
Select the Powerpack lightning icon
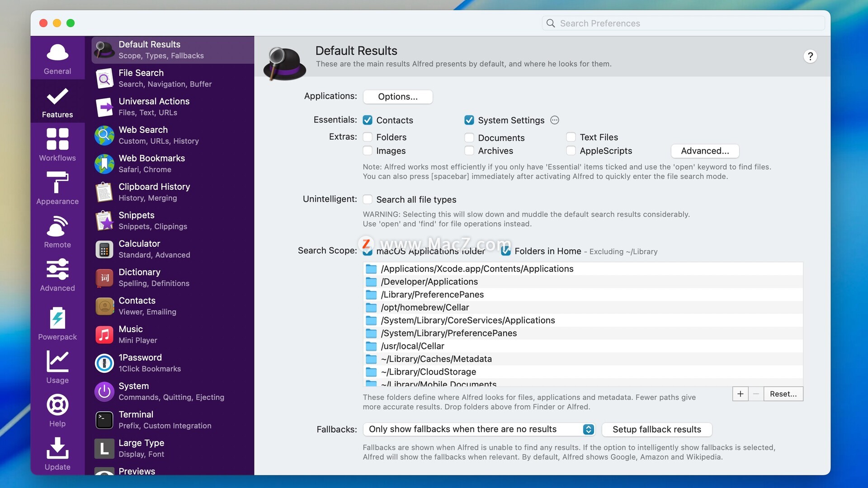pyautogui.click(x=57, y=318)
